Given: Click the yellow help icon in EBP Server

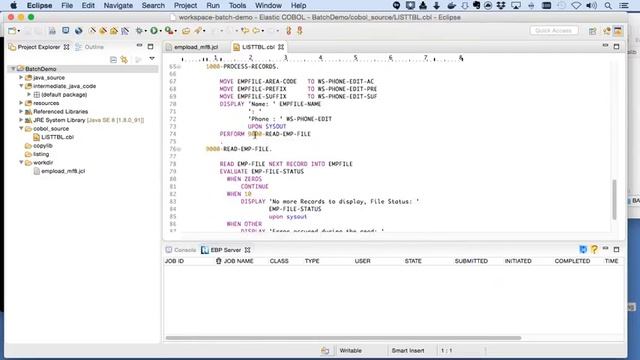Looking at the screenshot, I should coord(594,249).
